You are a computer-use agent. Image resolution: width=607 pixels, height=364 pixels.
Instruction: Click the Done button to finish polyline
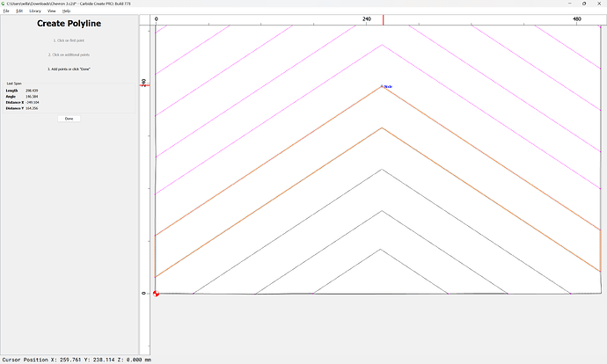pos(69,119)
